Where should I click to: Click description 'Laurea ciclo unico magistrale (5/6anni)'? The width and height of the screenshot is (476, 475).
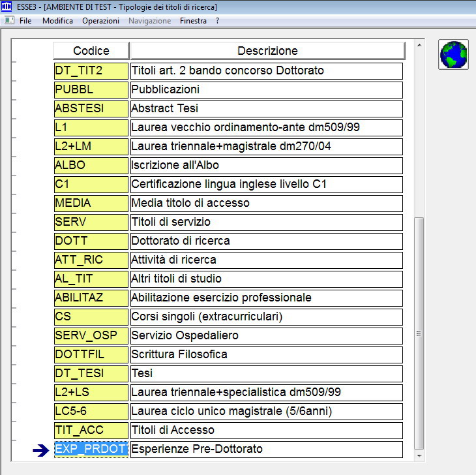(267, 411)
